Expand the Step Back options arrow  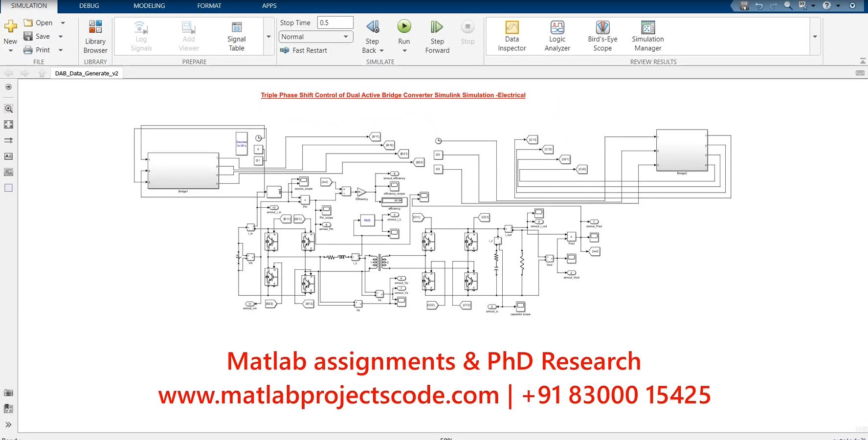click(381, 50)
